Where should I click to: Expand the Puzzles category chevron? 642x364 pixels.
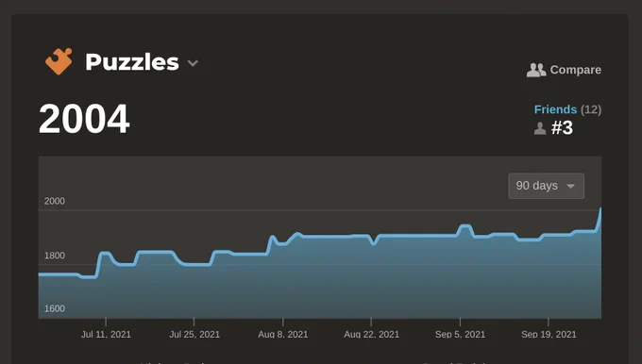(193, 63)
